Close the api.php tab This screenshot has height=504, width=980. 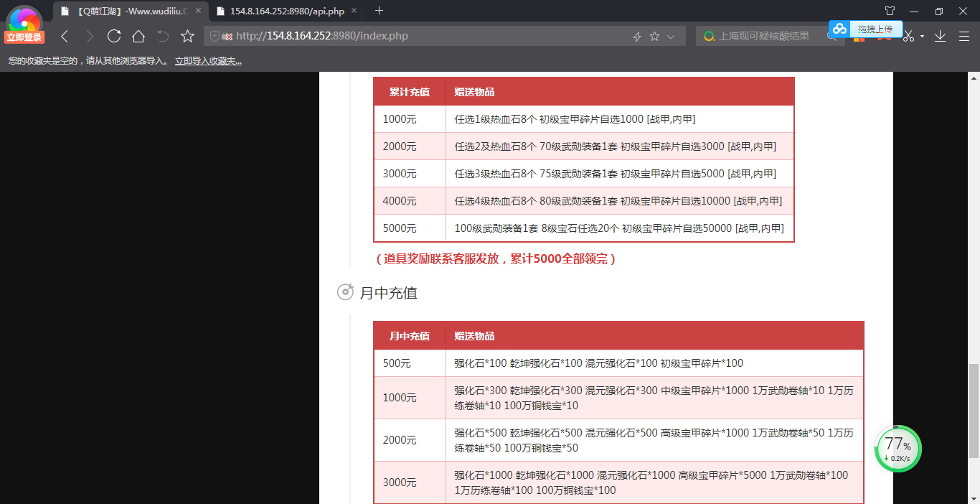tap(354, 11)
